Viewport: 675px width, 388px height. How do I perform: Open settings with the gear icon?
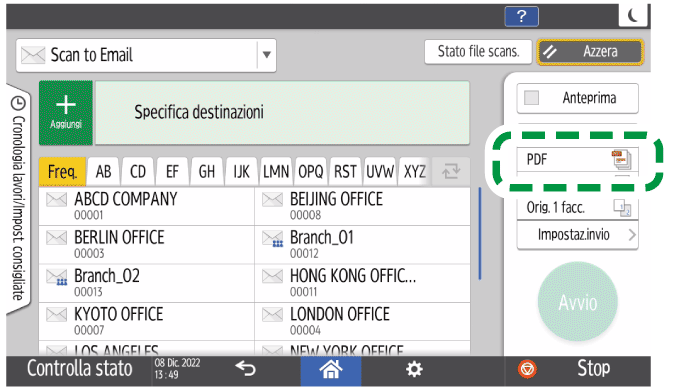[x=414, y=369]
